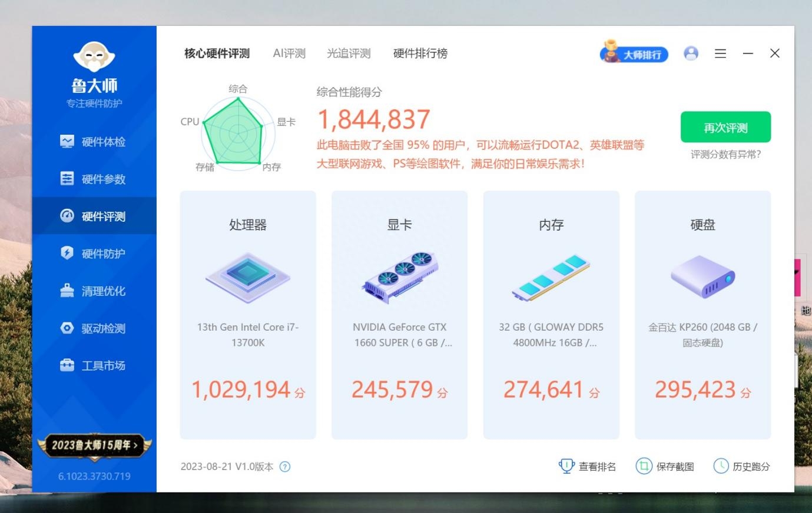Select 硬件评测 in the sidebar
The width and height of the screenshot is (812, 513).
pyautogui.click(x=94, y=216)
